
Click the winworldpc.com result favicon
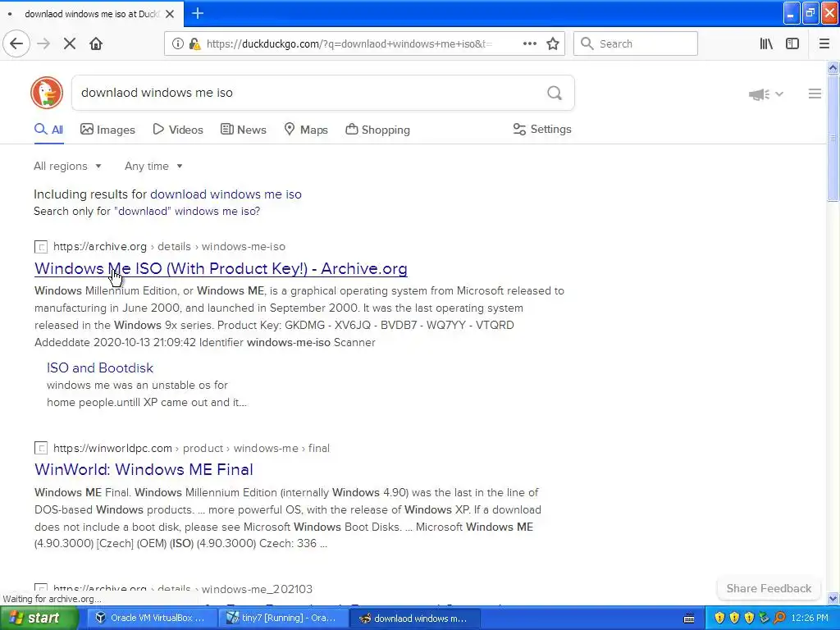click(41, 448)
